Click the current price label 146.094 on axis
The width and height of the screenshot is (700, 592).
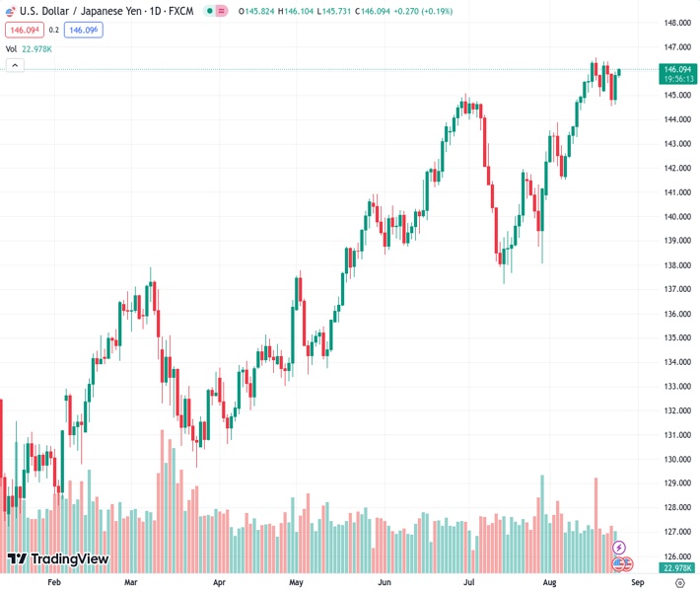pos(675,69)
